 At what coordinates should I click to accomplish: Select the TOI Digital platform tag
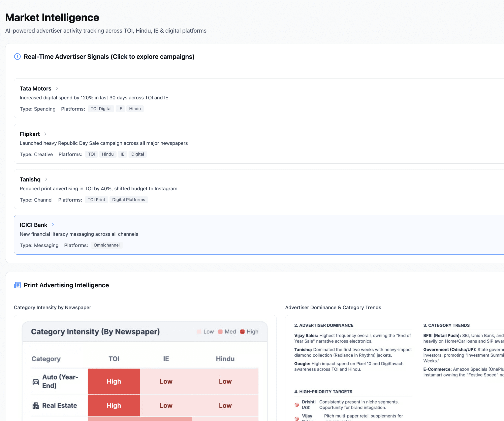click(x=101, y=109)
